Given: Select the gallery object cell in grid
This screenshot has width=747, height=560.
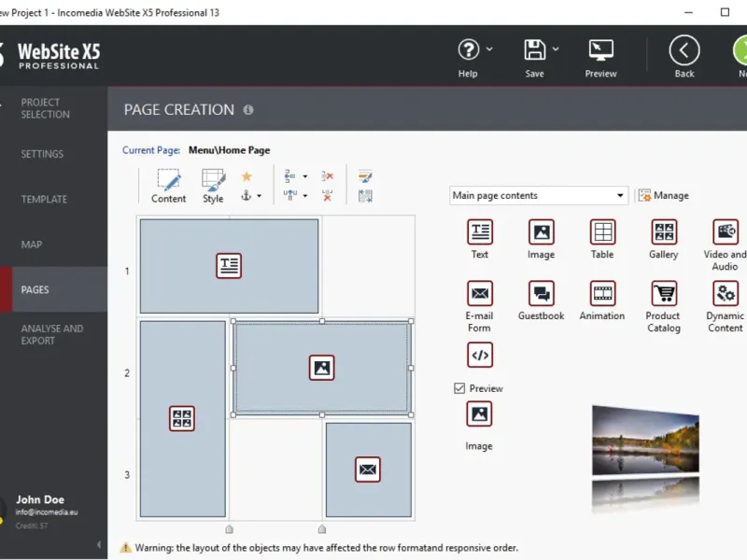Looking at the screenshot, I should tap(182, 418).
